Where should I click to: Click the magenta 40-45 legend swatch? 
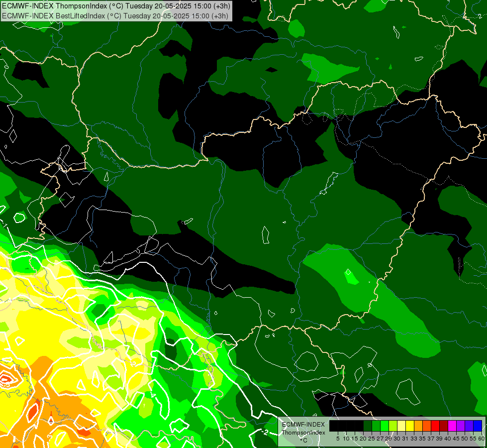(x=453, y=426)
